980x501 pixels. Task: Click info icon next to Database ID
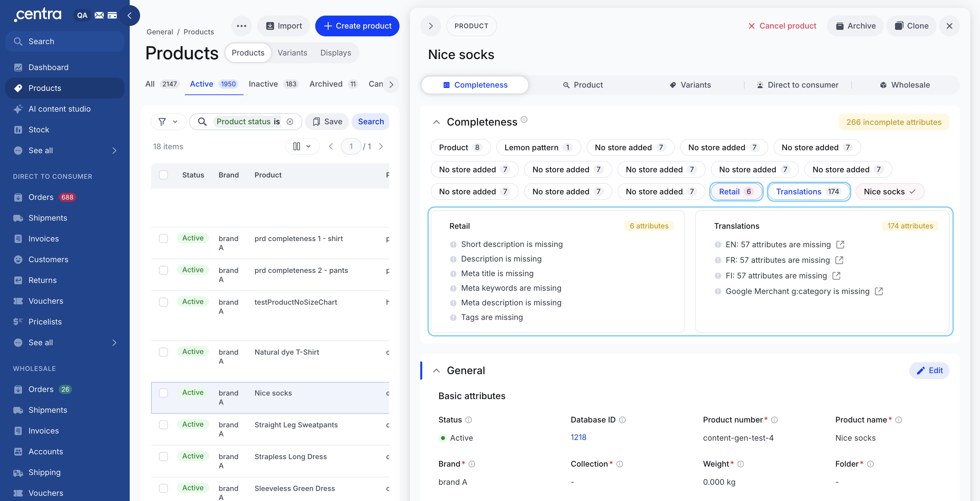pyautogui.click(x=622, y=420)
